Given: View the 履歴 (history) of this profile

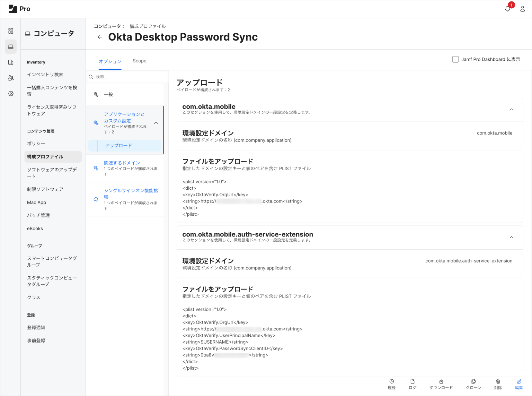Looking at the screenshot, I should click(391, 384).
